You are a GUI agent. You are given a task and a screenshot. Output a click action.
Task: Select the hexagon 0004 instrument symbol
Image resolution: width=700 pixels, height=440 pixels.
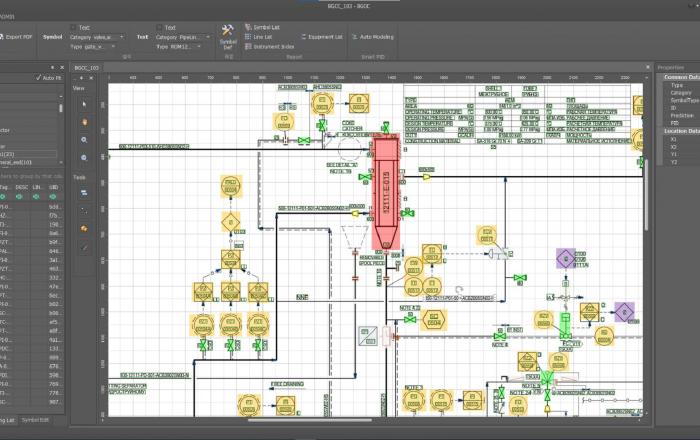(x=433, y=320)
